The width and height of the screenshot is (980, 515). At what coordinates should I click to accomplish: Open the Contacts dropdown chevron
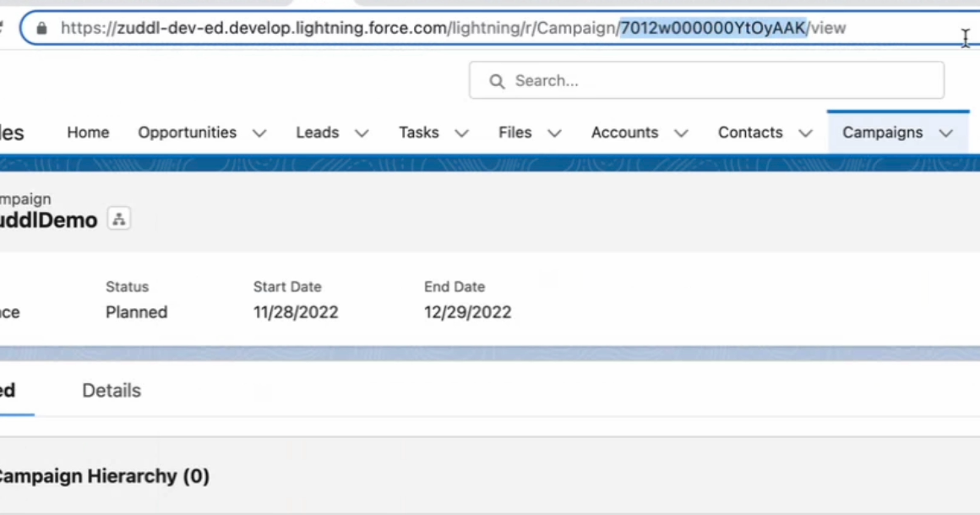[x=805, y=133]
